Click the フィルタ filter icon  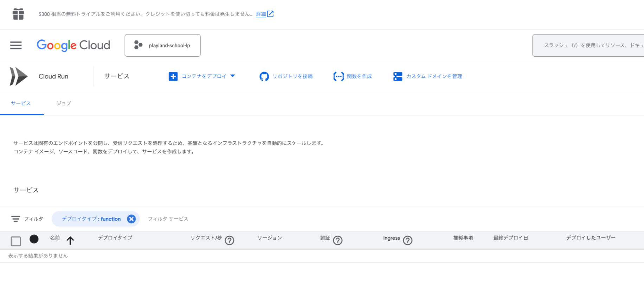tap(15, 219)
